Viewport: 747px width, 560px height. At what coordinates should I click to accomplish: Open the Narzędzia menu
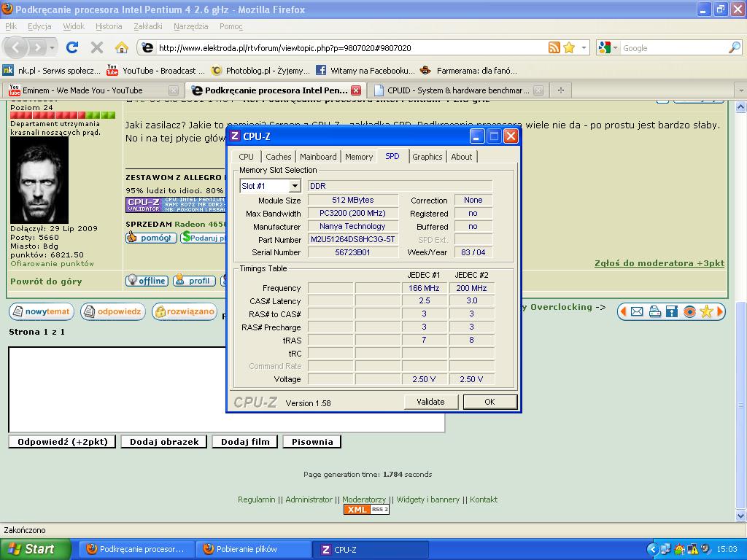[191, 26]
